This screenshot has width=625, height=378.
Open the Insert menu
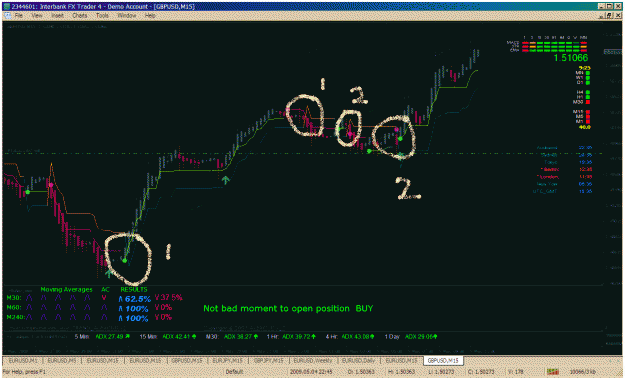(x=57, y=16)
